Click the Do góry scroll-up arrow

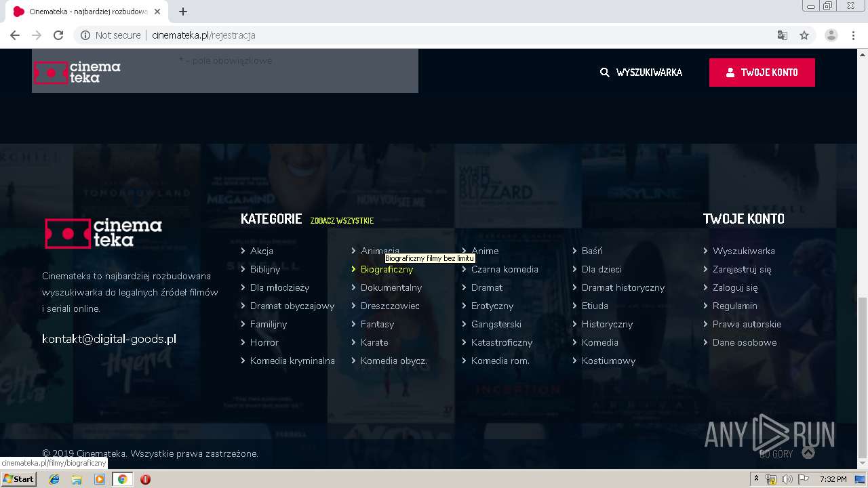click(x=808, y=453)
